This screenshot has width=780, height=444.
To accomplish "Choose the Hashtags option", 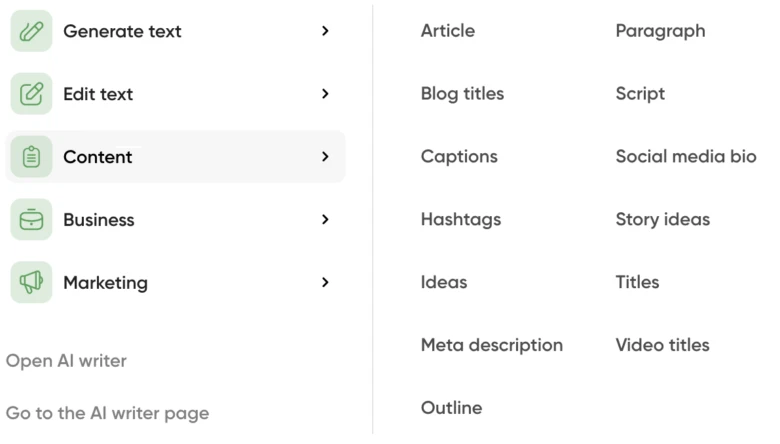I will [x=461, y=220].
